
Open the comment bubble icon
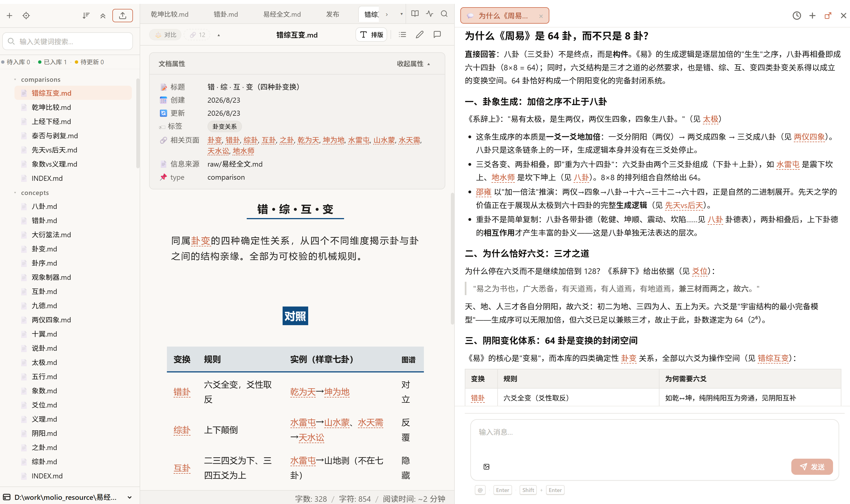click(x=438, y=35)
